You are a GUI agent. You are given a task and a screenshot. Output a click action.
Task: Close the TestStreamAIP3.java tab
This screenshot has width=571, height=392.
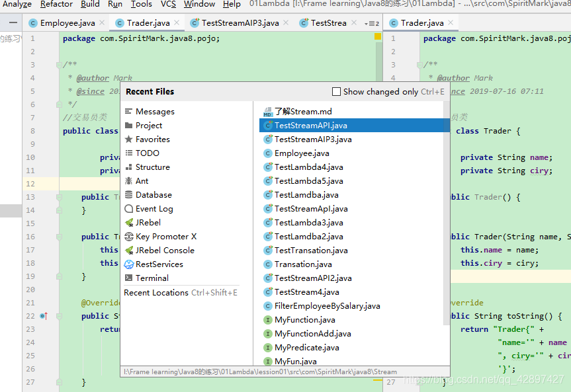tap(286, 22)
